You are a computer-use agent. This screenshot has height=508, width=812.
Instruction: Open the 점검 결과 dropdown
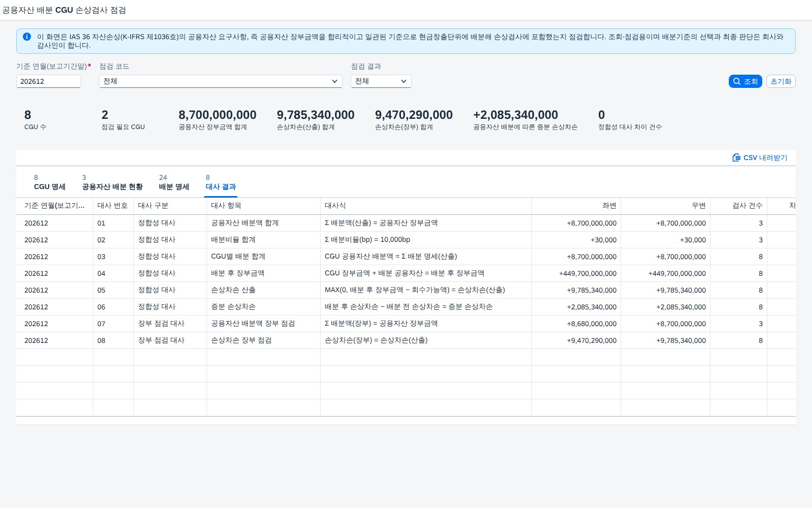[381, 81]
